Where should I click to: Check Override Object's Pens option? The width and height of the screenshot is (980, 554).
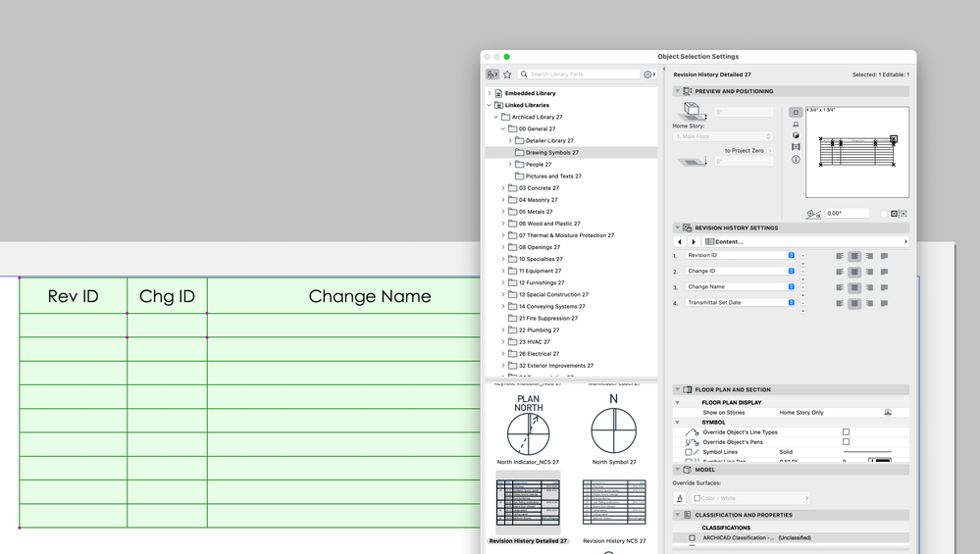(846, 442)
